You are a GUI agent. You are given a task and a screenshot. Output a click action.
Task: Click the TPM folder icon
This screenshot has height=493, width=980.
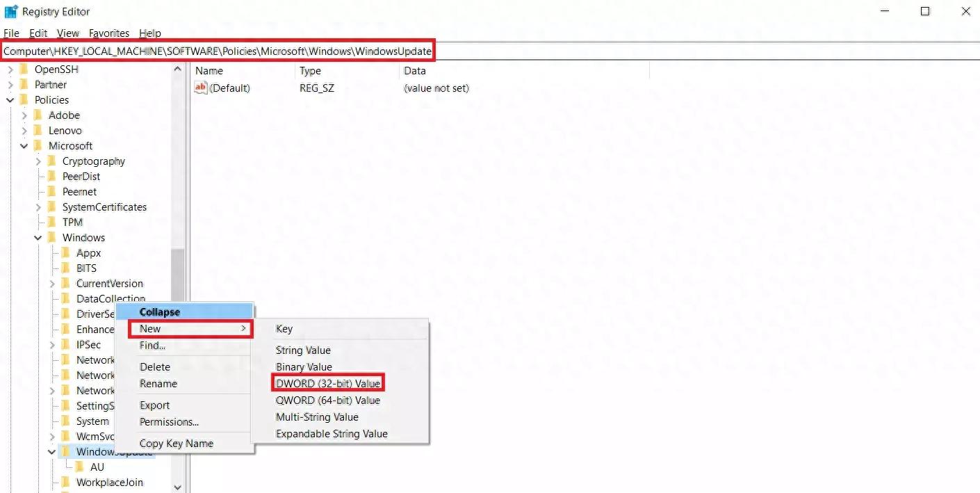point(52,222)
